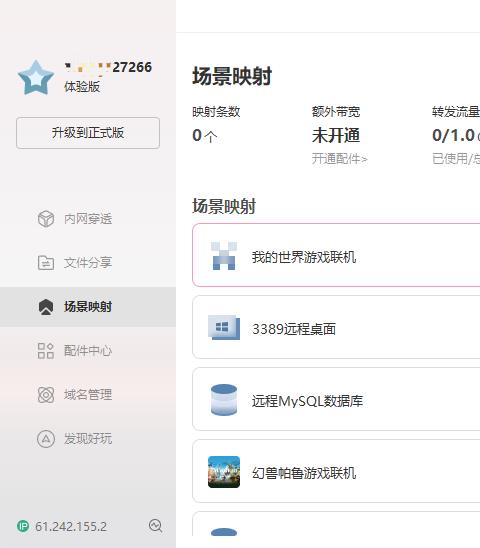The width and height of the screenshot is (480, 548).
Task: Go to 文件分享 menu entry
Action: point(88,263)
